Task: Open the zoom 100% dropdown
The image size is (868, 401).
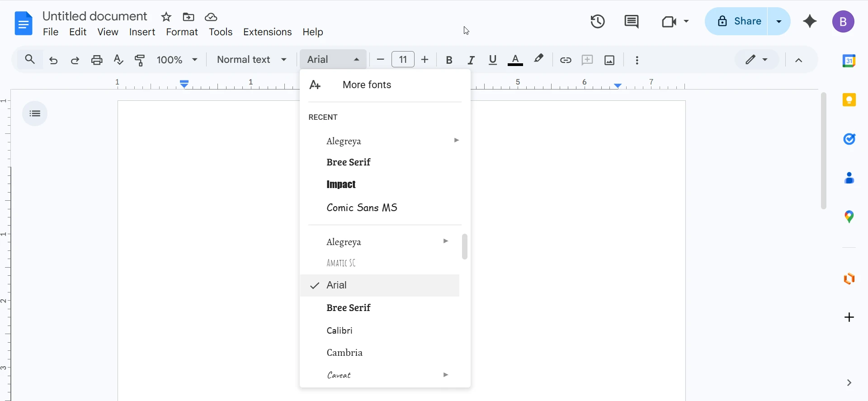Action: (177, 60)
